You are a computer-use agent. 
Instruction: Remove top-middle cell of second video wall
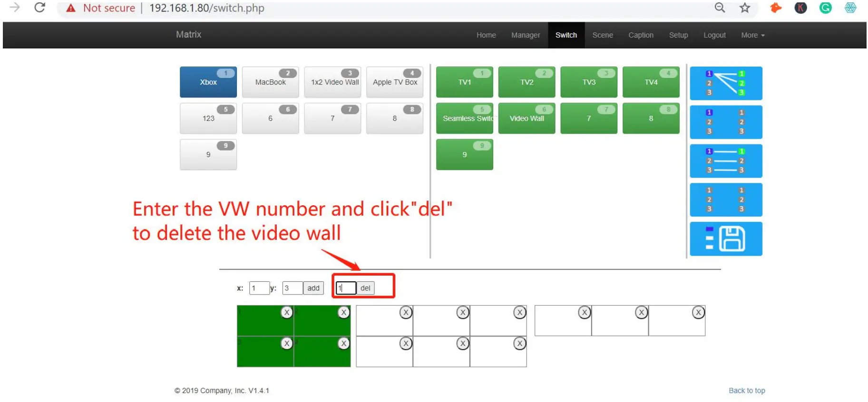(x=463, y=312)
